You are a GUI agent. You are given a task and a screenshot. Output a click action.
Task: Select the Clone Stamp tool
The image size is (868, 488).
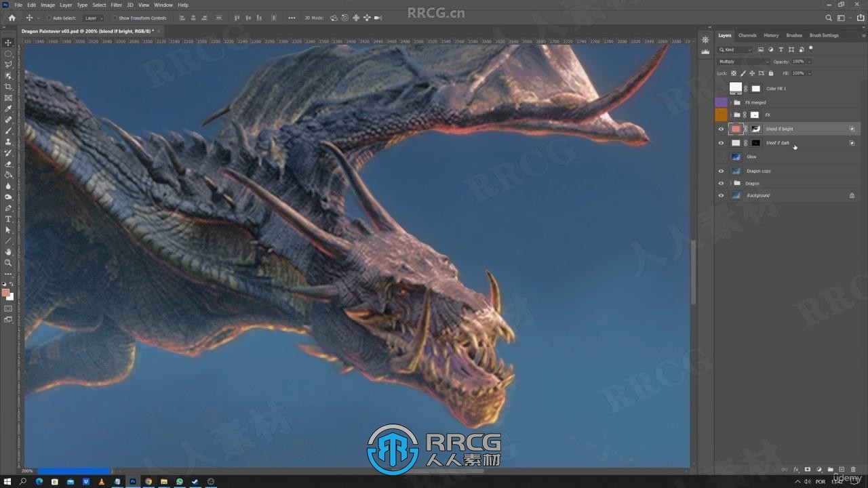[x=8, y=142]
